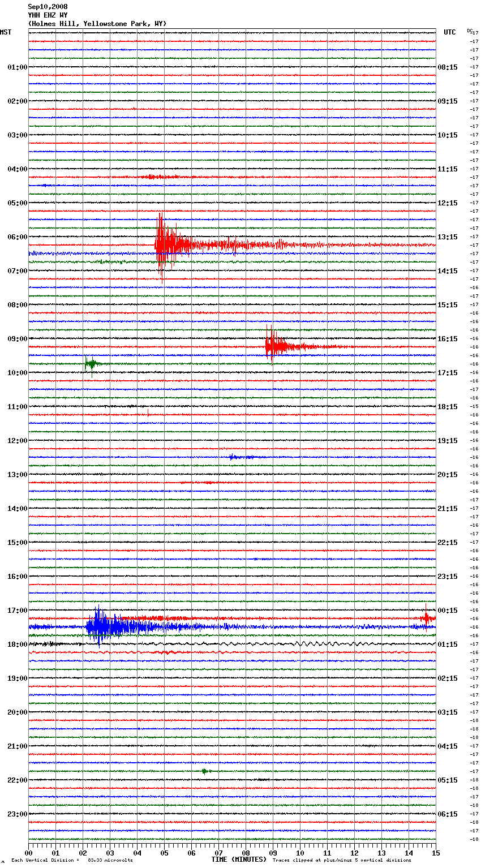Click the Traces clipped footer note
Viewport: 481px width, 868px height.
click(x=342, y=860)
